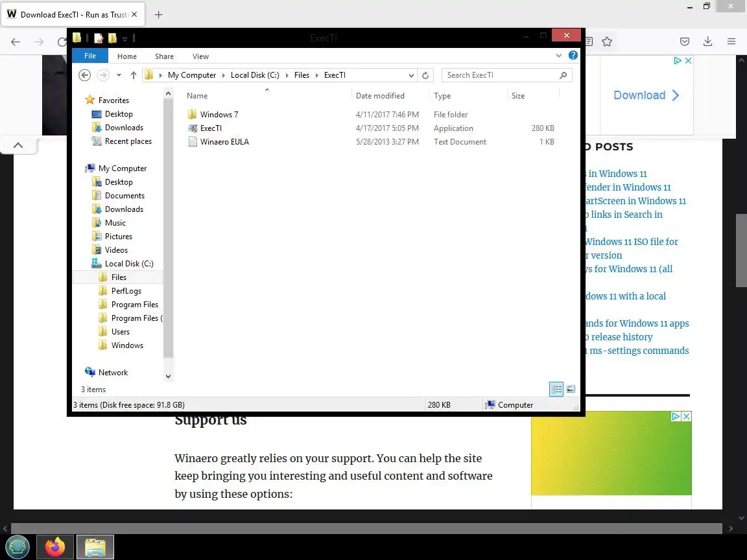Click New Folder icon in Quick Access Toolbar

click(112, 38)
